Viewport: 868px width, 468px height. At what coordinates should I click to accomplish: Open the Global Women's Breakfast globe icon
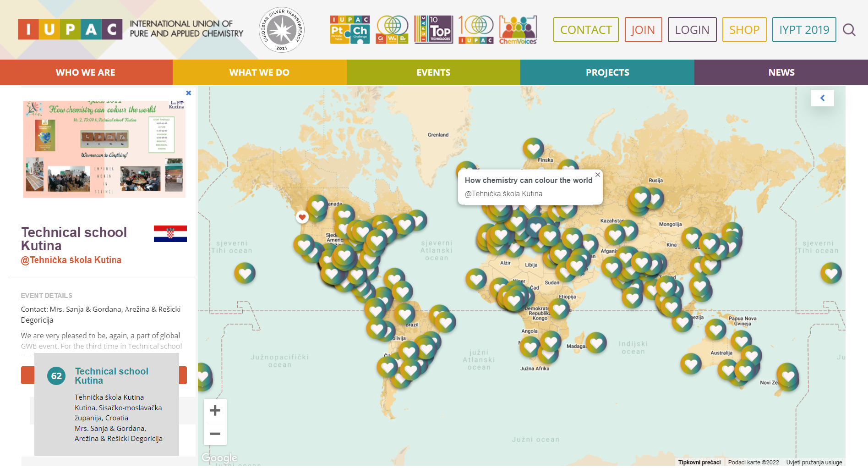392,30
